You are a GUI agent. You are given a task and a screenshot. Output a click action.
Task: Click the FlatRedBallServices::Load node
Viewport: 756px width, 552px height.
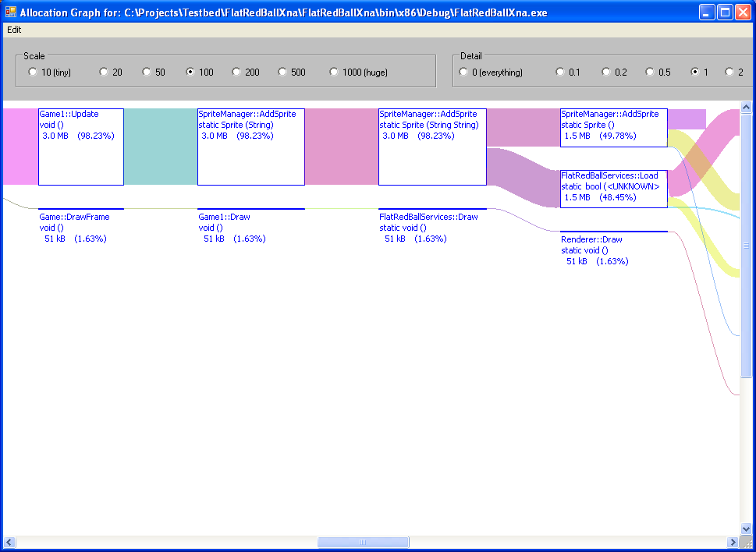tap(614, 189)
